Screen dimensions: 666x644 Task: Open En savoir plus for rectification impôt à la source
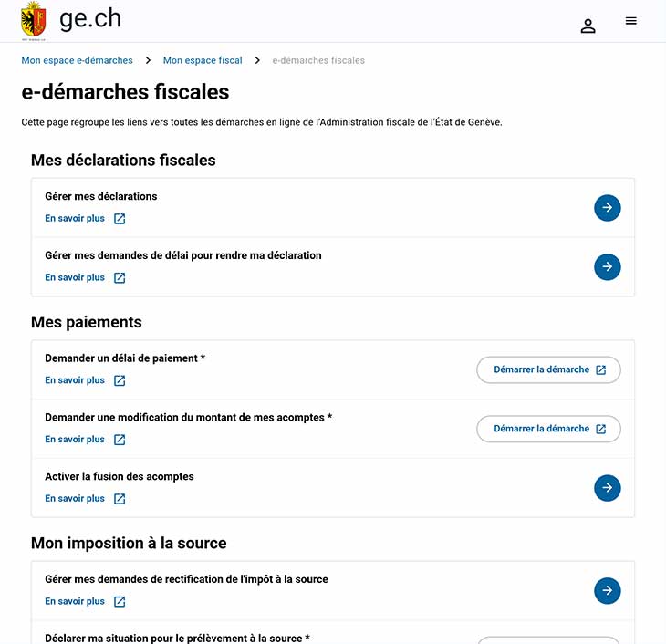(75, 601)
